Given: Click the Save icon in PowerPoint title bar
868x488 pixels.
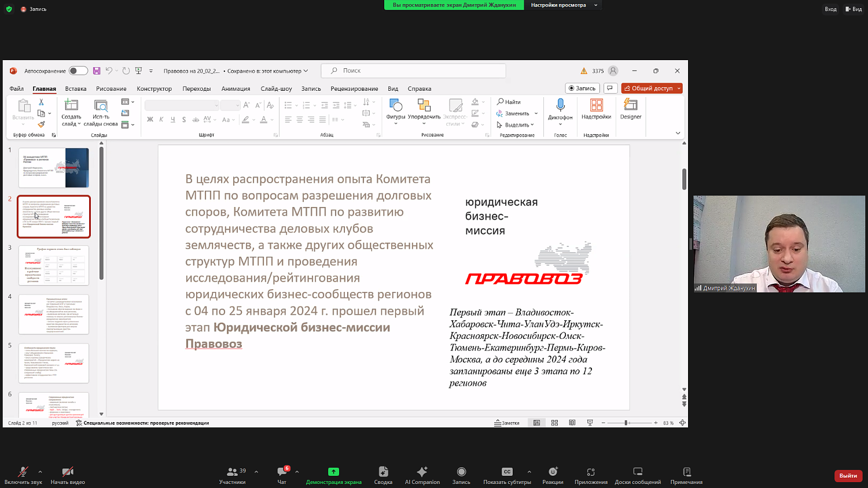Looking at the screenshot, I should pos(97,71).
